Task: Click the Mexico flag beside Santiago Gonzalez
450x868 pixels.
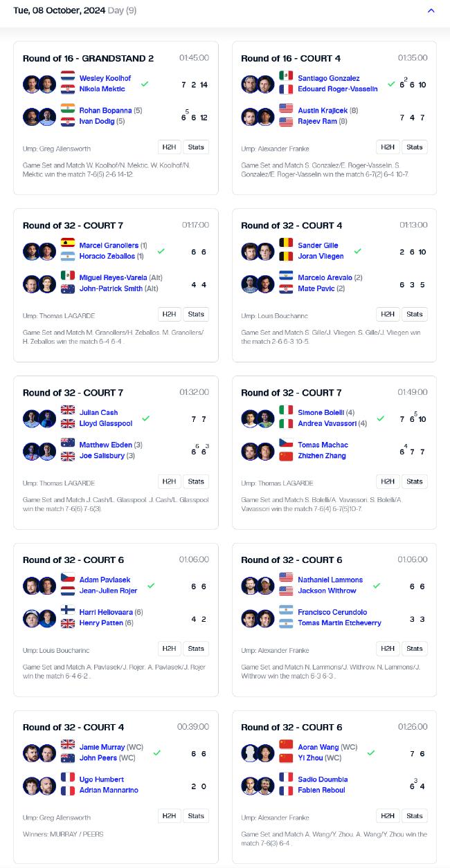Action: (x=286, y=76)
